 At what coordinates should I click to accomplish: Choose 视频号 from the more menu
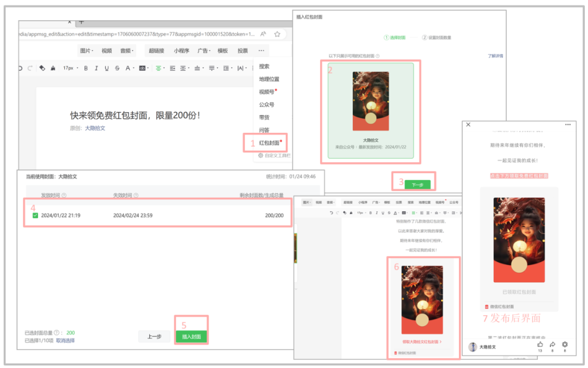[266, 92]
